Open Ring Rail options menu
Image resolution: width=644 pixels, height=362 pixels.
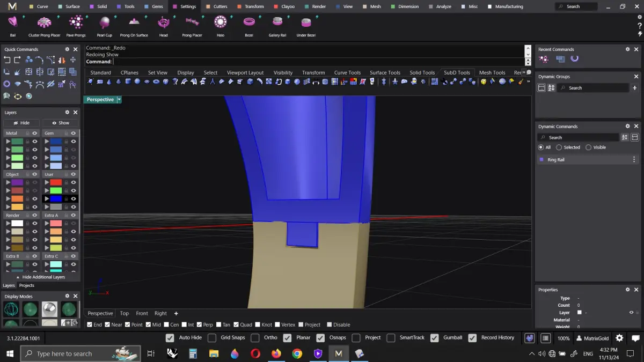(x=634, y=160)
